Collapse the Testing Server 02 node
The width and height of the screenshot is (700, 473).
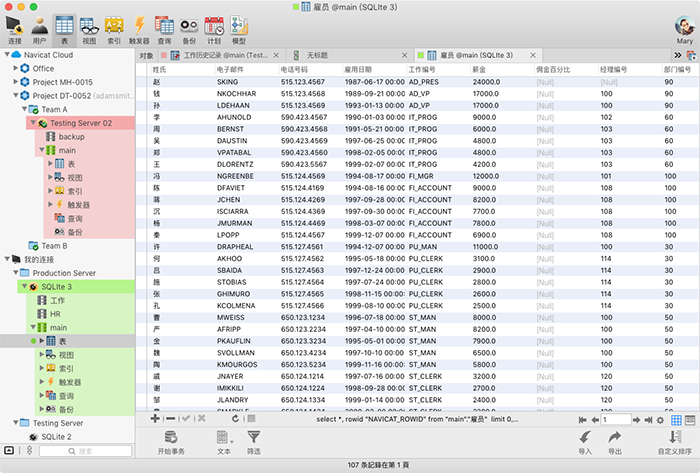(x=33, y=123)
